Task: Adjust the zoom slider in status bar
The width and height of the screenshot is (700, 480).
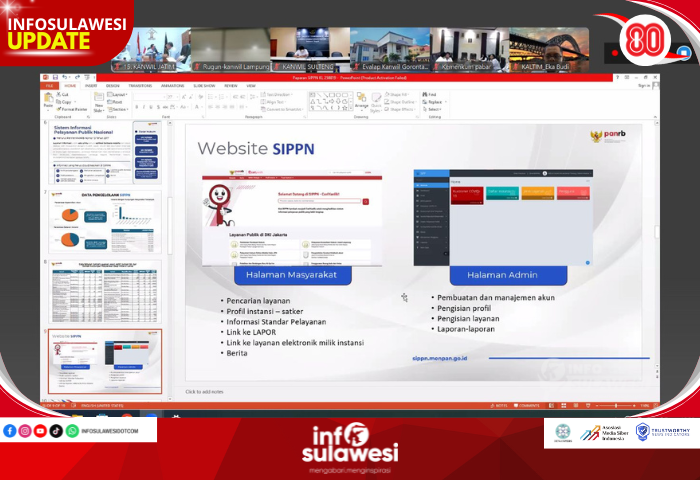Action: pyautogui.click(x=616, y=405)
